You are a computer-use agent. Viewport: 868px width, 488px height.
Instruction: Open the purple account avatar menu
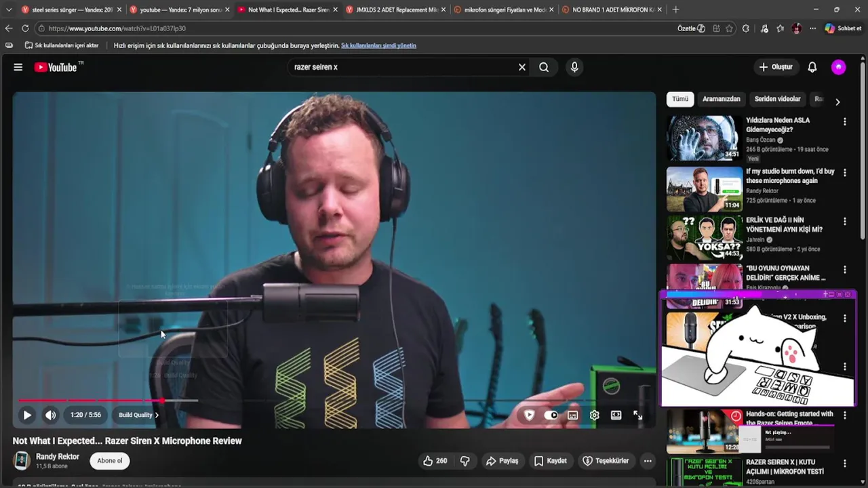[839, 67]
